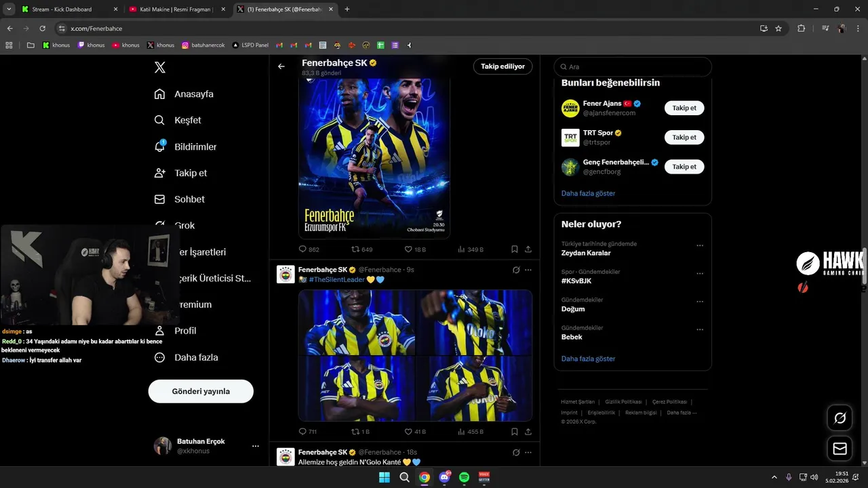Reply to Erzurumspor match post, 862 replies
Viewport: 868px width, 488px height.
[x=309, y=249]
